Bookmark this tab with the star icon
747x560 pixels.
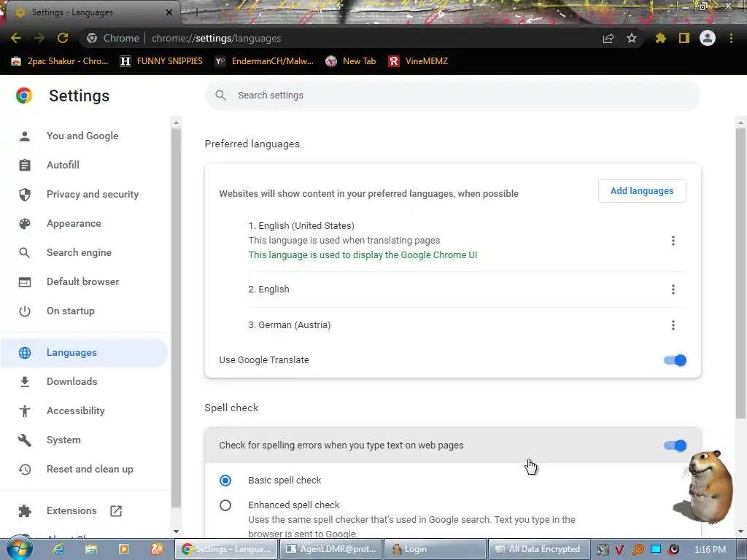tap(632, 38)
